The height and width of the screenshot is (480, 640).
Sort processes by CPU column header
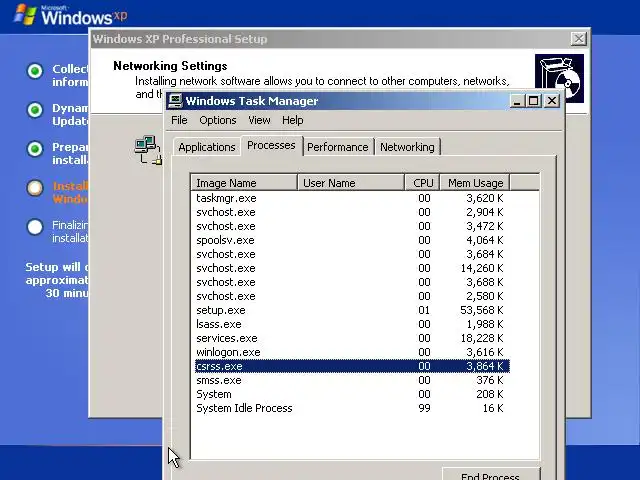coord(422,183)
